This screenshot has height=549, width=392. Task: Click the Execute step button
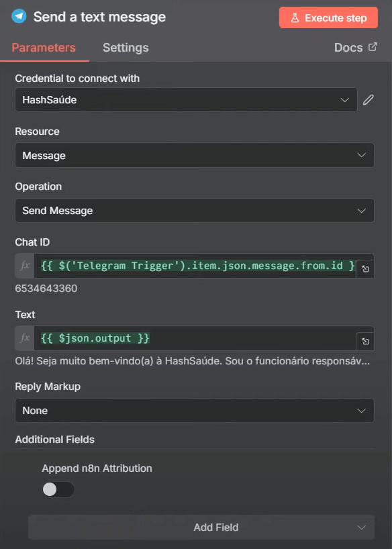click(x=328, y=17)
